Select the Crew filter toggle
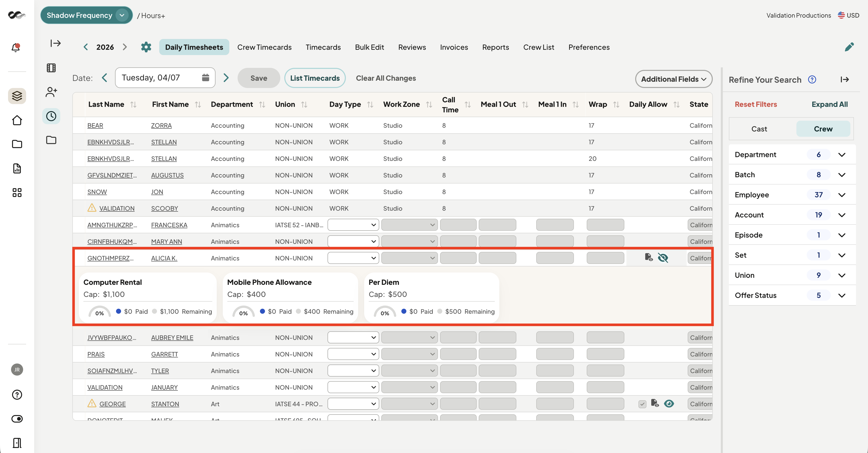Viewport: 868px width, 453px height. tap(823, 129)
